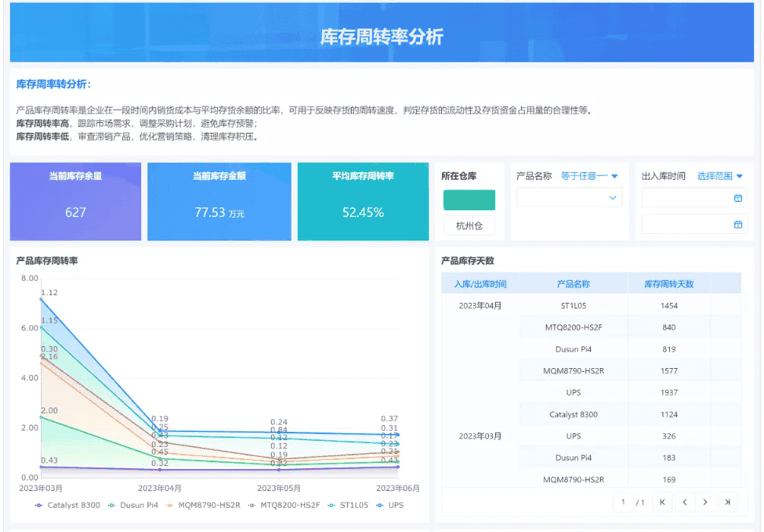This screenshot has height=532, width=764.
Task: Click the 库存周率转分析 section heading
Action: [54, 84]
